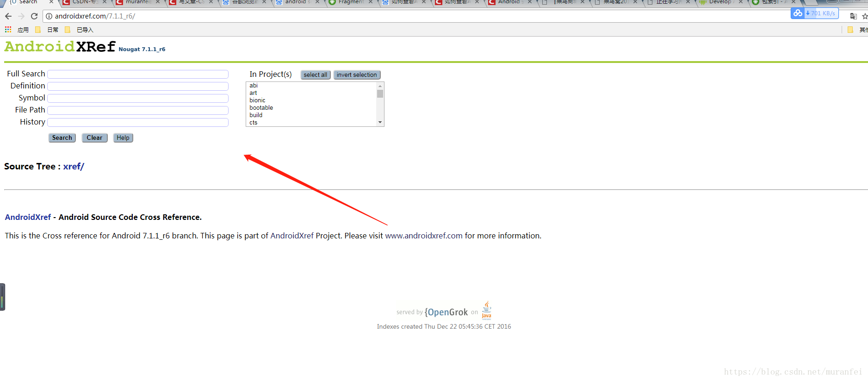
Task: Close the muranfei tab
Action: (158, 2)
